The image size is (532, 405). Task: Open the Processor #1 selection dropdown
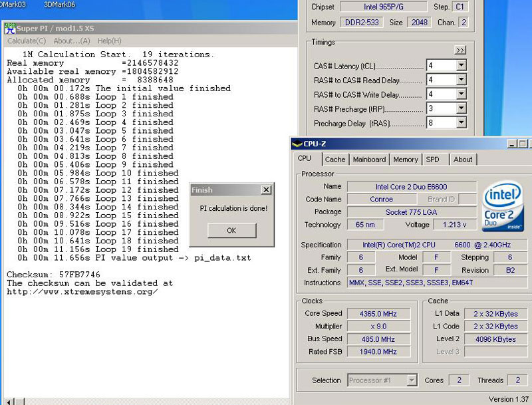[412, 380]
